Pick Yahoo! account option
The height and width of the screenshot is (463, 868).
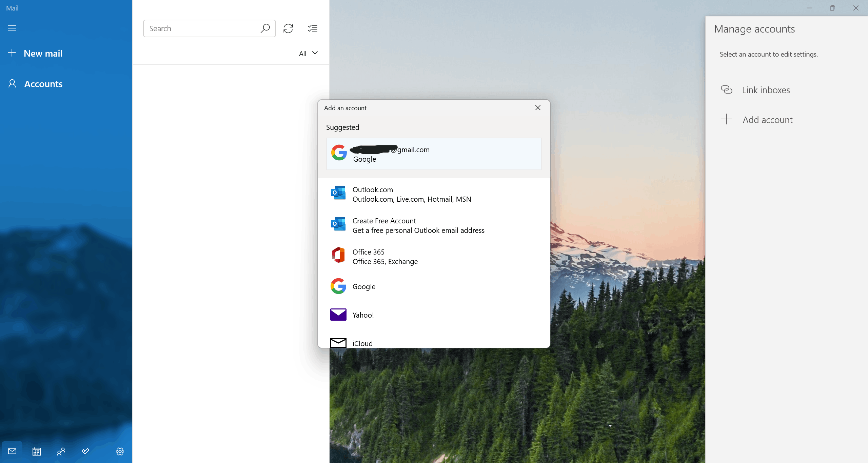coord(434,315)
